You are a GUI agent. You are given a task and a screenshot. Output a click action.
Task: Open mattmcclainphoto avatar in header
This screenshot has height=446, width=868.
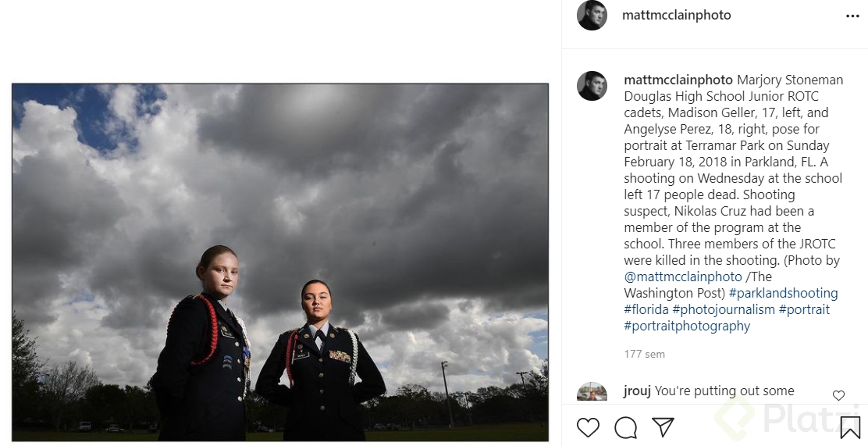tap(592, 16)
